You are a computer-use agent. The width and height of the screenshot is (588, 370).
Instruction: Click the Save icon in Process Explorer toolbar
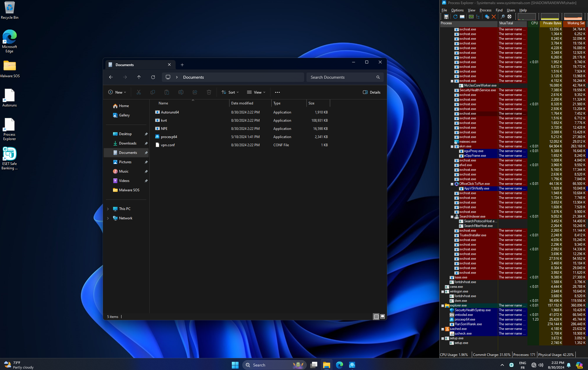pos(446,17)
